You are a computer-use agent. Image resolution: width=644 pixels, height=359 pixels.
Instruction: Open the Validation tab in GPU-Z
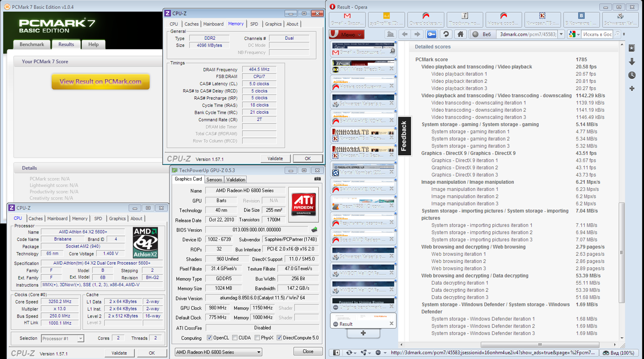pos(235,180)
